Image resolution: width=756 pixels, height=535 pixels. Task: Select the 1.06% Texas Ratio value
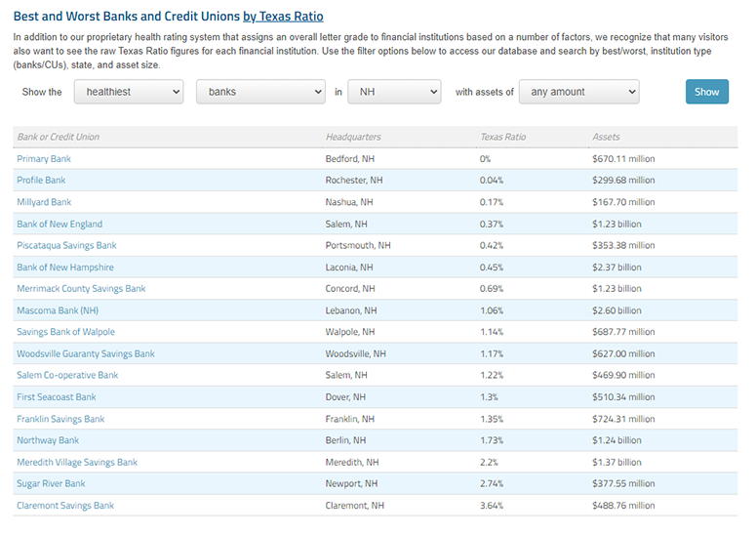[x=492, y=310]
